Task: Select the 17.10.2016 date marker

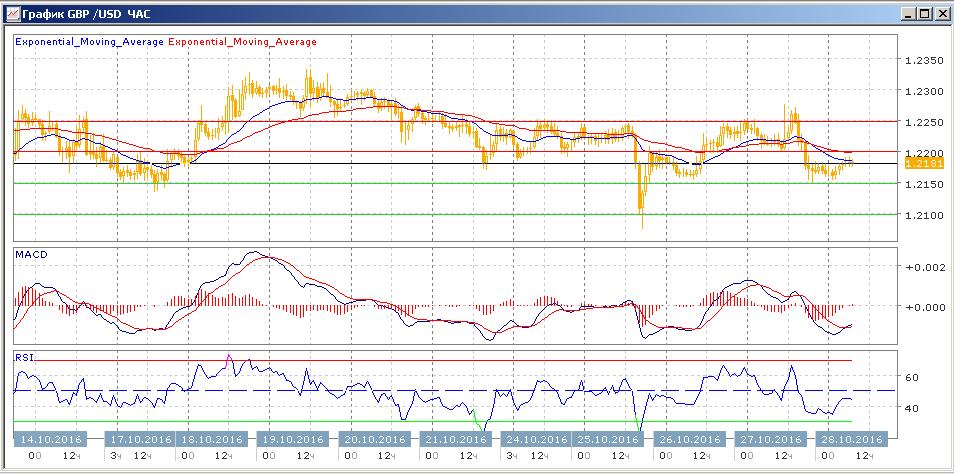Action: pos(140,439)
